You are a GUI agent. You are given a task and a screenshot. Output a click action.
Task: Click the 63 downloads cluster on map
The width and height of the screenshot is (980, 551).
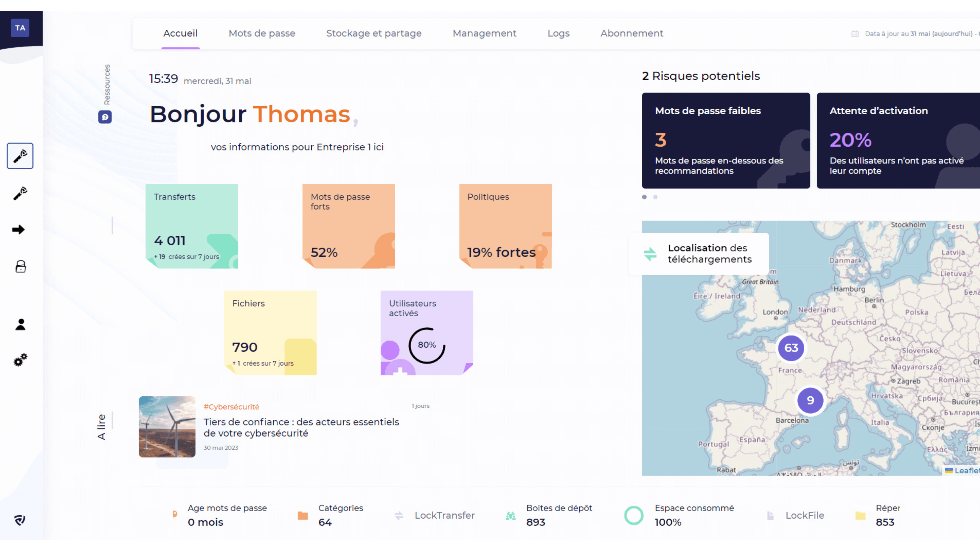791,347
